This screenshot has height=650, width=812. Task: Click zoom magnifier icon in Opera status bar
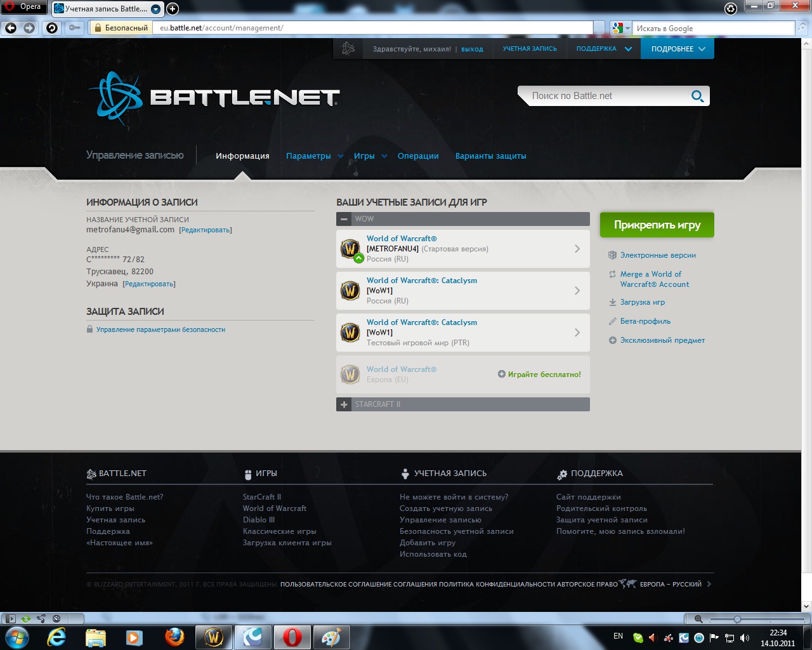coord(698,619)
